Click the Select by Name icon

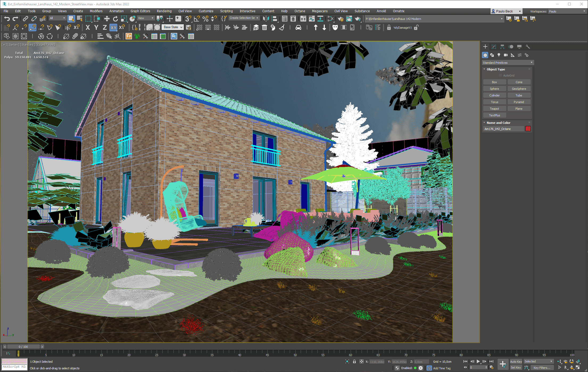80,19
